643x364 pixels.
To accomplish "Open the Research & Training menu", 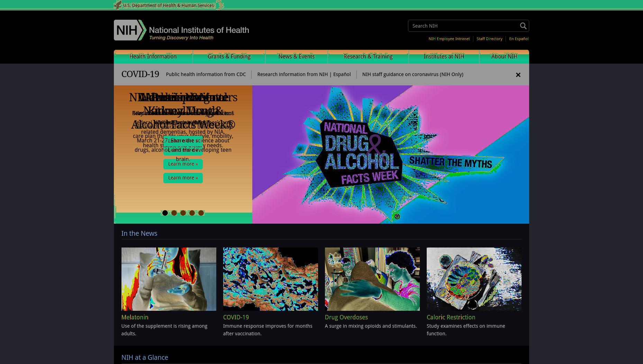I will pyautogui.click(x=368, y=57).
